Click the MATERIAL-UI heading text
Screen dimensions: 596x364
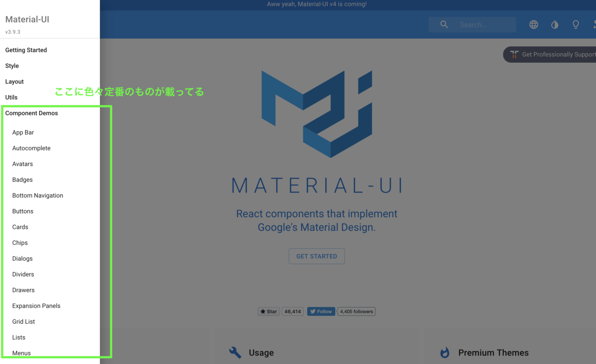[x=317, y=185]
